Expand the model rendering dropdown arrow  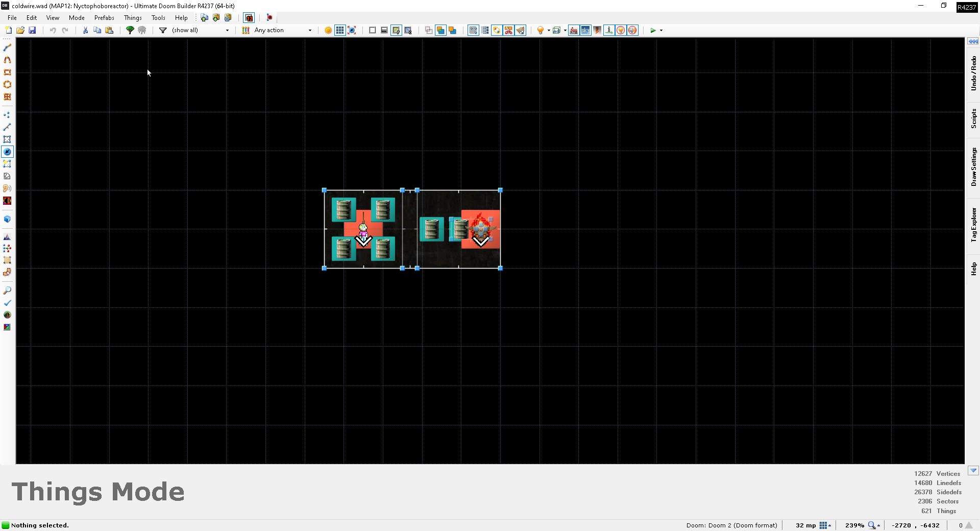coord(565,30)
